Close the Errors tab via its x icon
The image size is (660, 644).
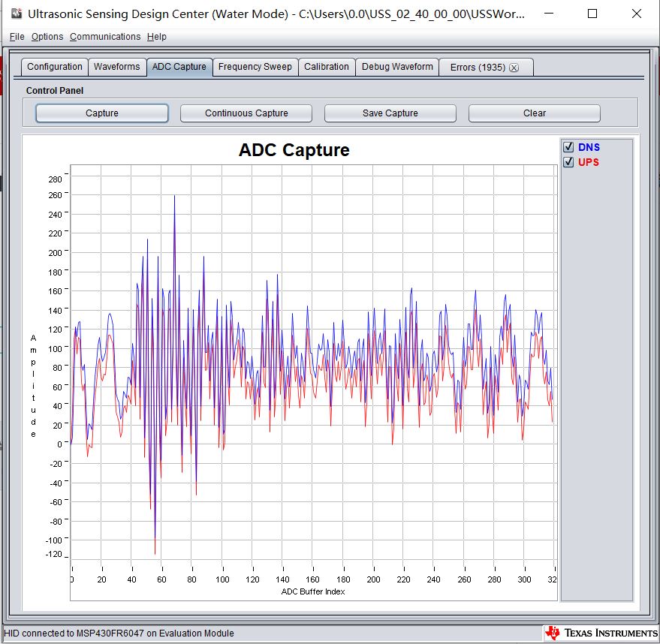(x=514, y=68)
